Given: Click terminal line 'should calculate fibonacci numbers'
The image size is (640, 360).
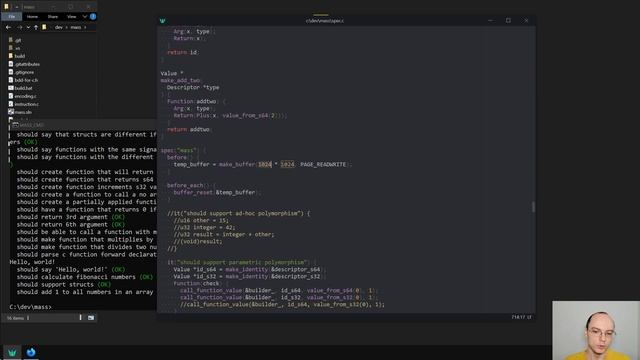Looking at the screenshot, I should (x=84, y=277).
